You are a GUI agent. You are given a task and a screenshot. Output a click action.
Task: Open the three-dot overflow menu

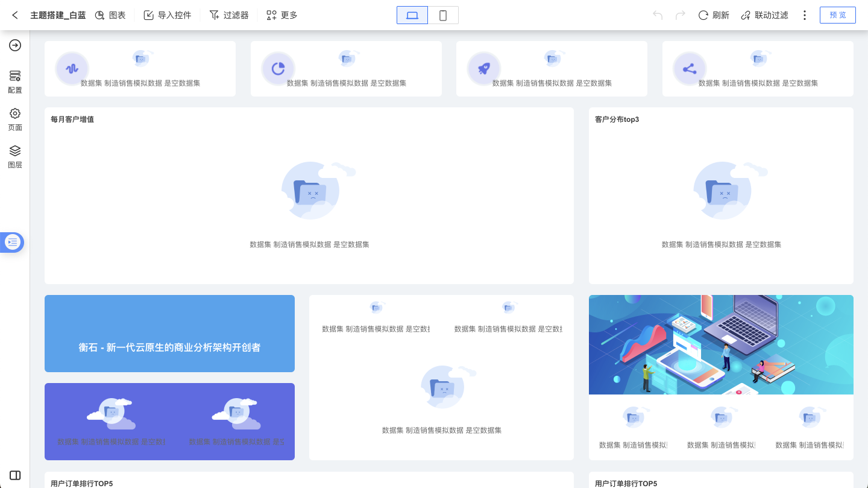804,15
